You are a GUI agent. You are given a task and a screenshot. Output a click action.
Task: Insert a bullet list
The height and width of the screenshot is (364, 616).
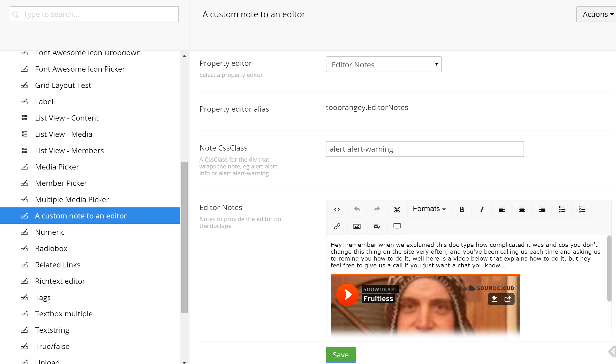coord(562,209)
